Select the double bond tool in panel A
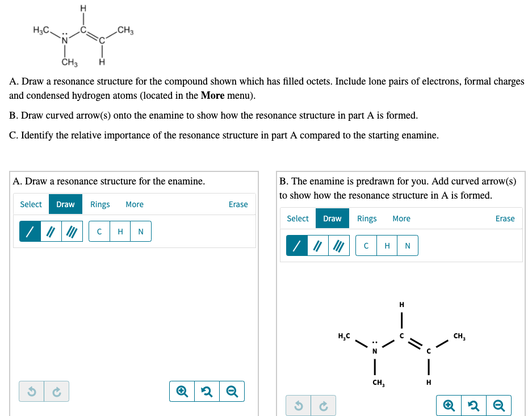Viewport: 532px width, 416px height. pos(50,231)
